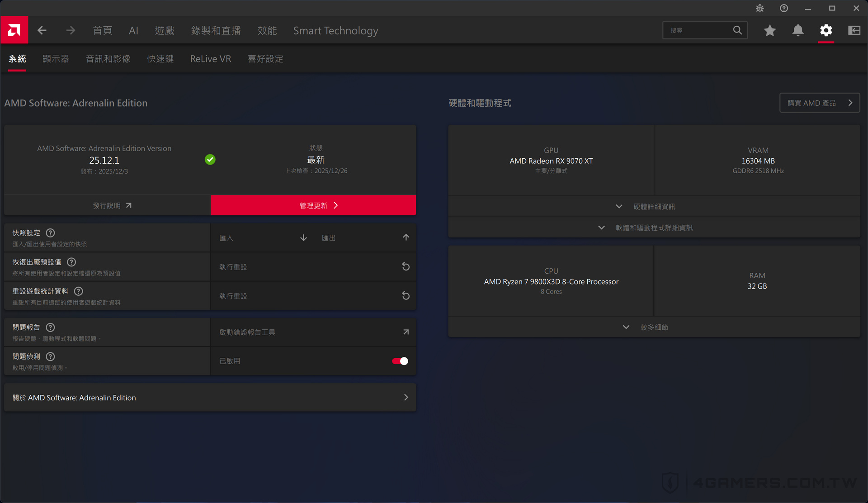Navigate back with the left arrow icon
This screenshot has width=868, height=503.
coord(42,30)
